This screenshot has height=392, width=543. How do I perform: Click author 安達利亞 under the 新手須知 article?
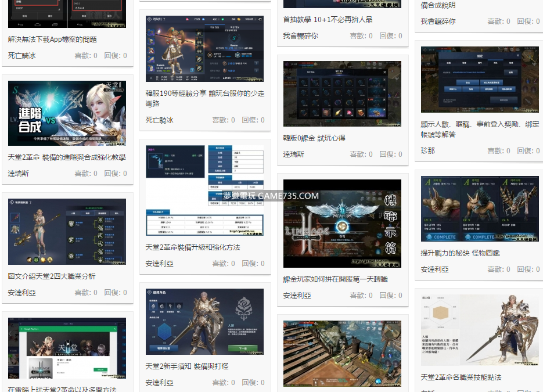pos(159,382)
